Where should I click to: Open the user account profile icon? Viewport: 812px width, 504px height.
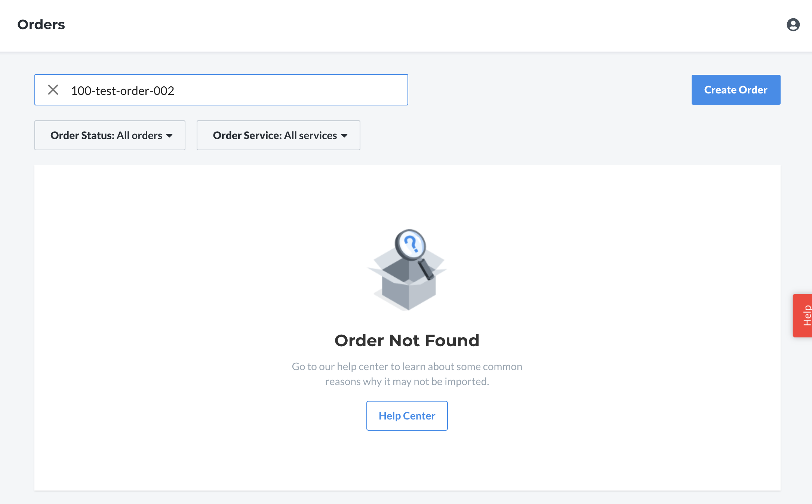pyautogui.click(x=793, y=25)
